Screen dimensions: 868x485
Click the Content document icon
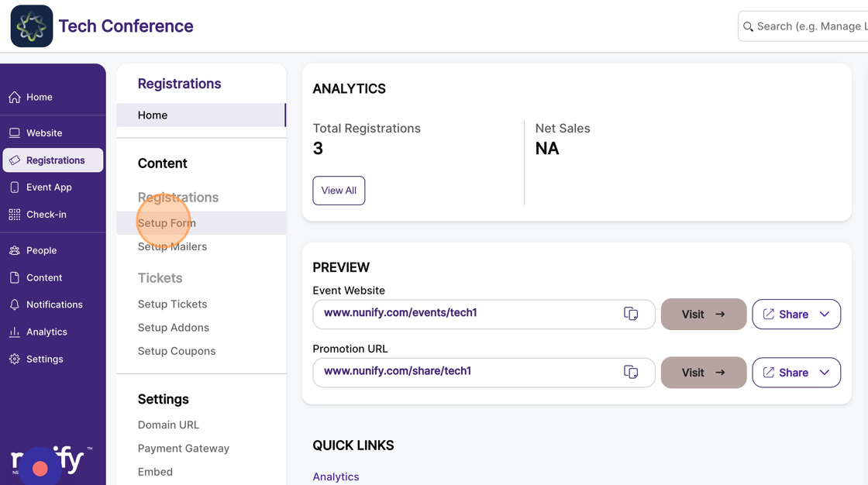(x=15, y=277)
